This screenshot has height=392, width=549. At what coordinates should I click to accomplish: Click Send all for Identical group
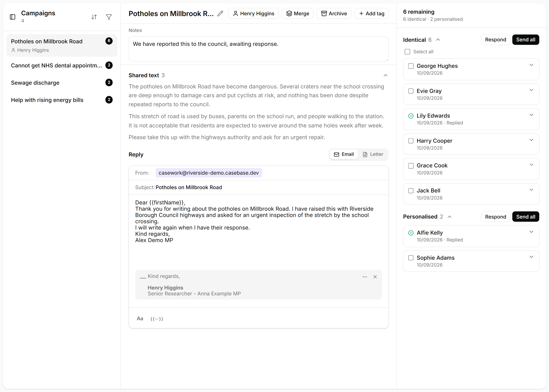[x=526, y=40]
